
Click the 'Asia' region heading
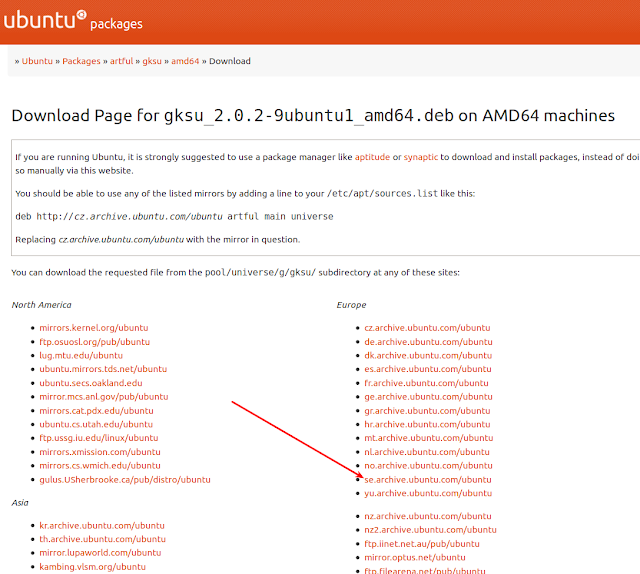pyautogui.click(x=20, y=503)
